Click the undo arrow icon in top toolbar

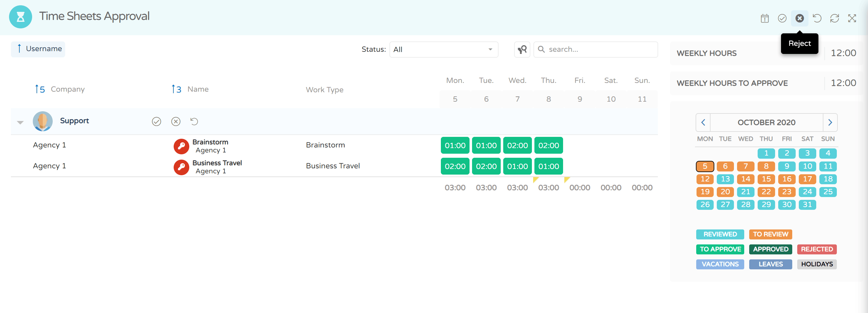pyautogui.click(x=817, y=18)
